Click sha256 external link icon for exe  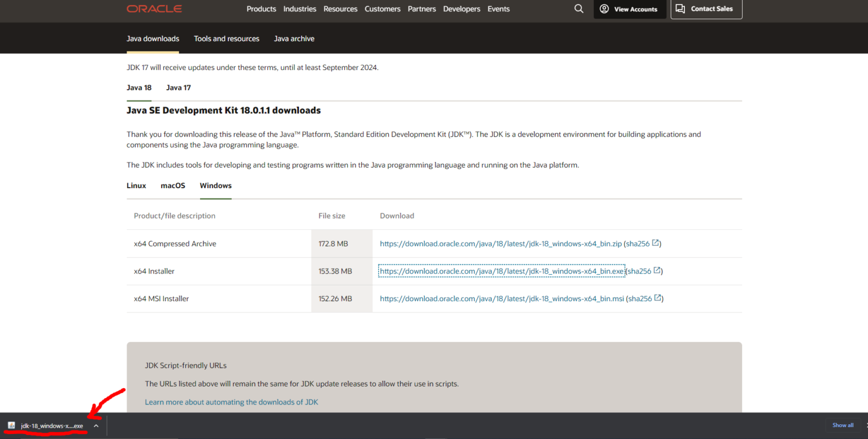pos(657,271)
